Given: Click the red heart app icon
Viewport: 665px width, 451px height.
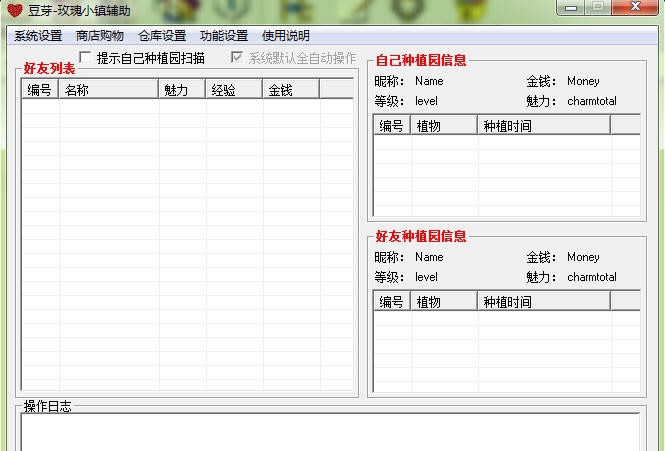Looking at the screenshot, I should [x=15, y=10].
